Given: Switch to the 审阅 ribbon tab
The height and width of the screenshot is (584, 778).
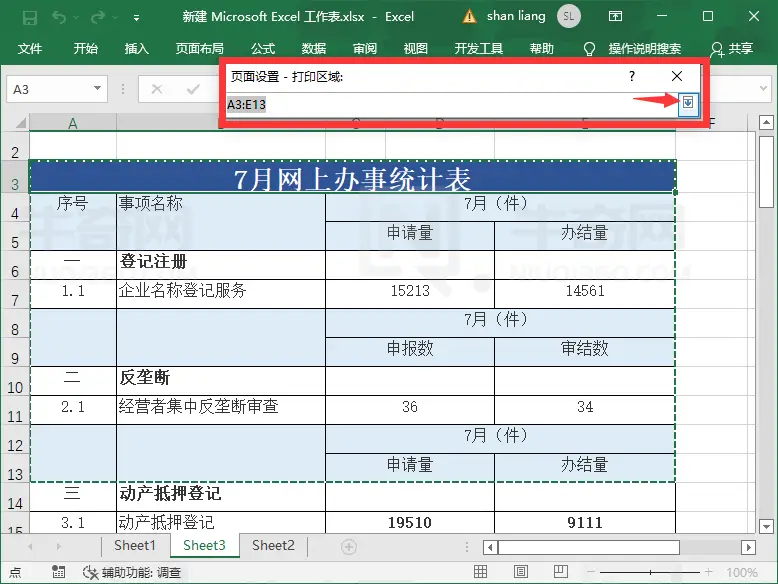Looking at the screenshot, I should click(365, 48).
